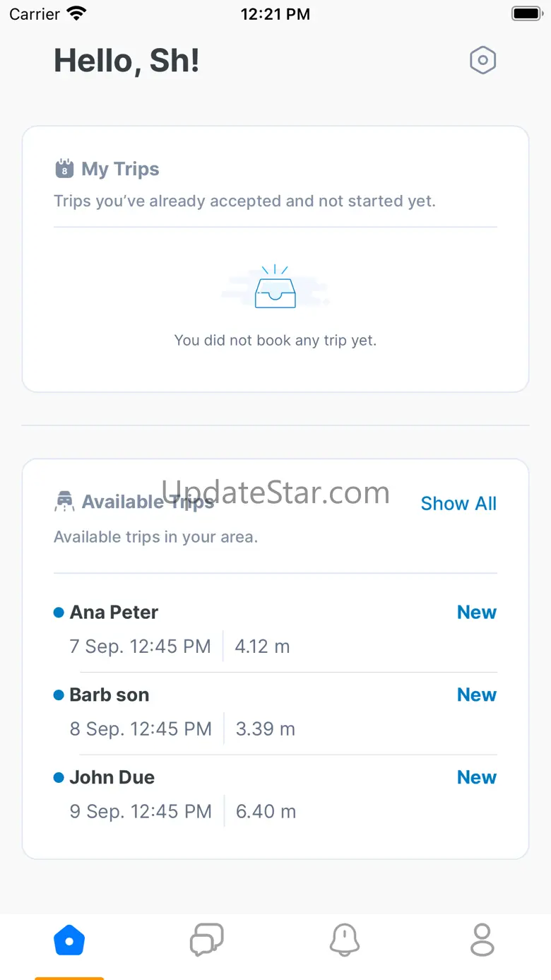Image resolution: width=551 pixels, height=980 pixels.
Task: Tap the blue dot beside John Due
Action: (x=59, y=778)
